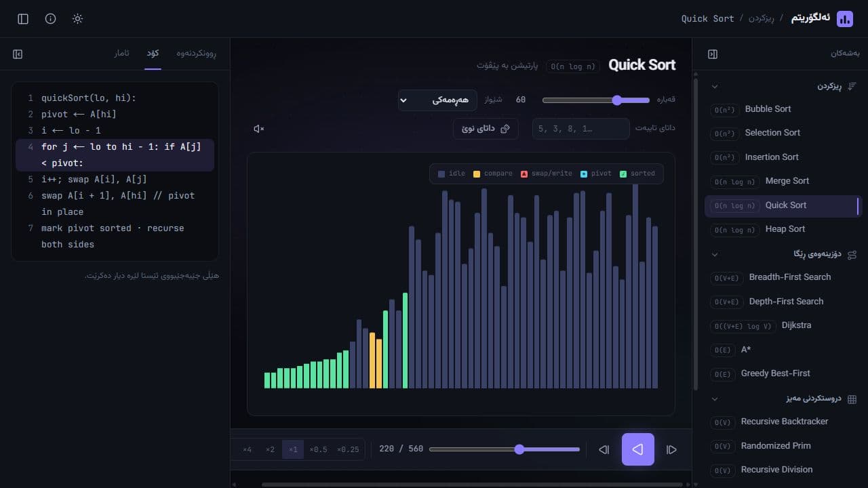Viewport: 868px width, 488px height.
Task: Set playback speed to ×2
Action: tap(270, 449)
